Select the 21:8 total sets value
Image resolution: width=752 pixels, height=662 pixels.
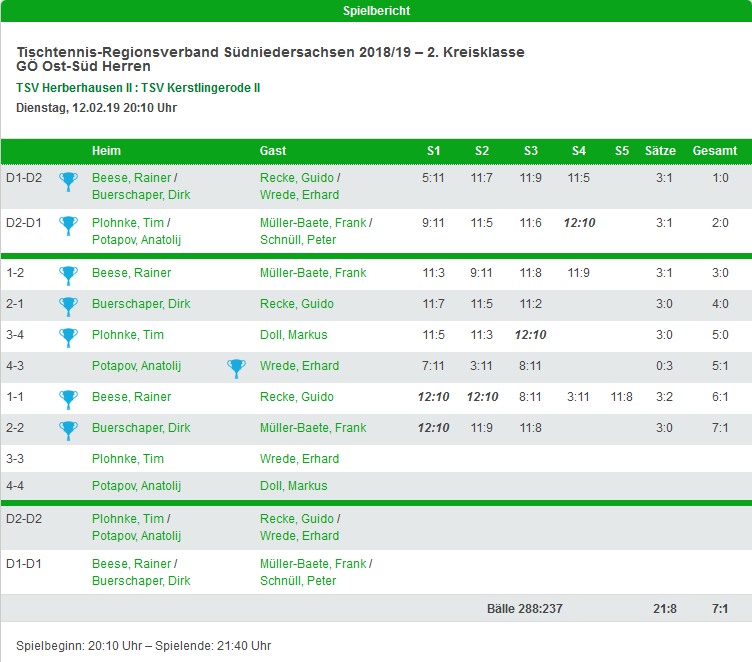(665, 609)
